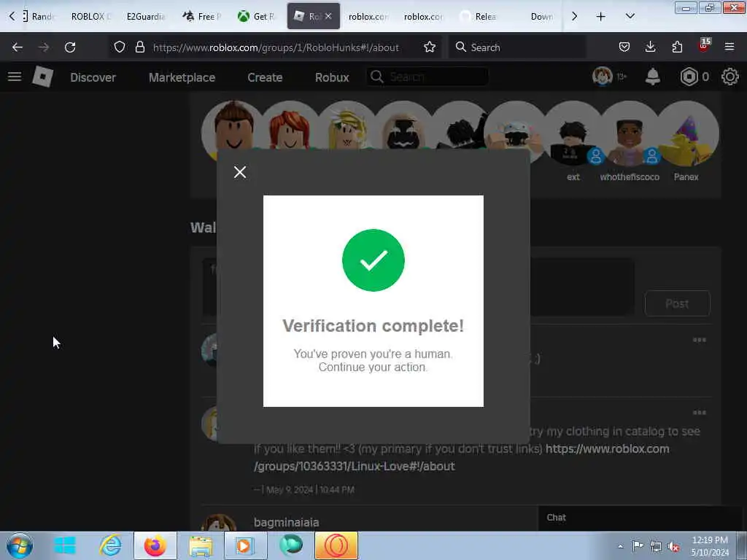The image size is (747, 560).
Task: Open the extensions puzzle icon
Action: tap(677, 47)
